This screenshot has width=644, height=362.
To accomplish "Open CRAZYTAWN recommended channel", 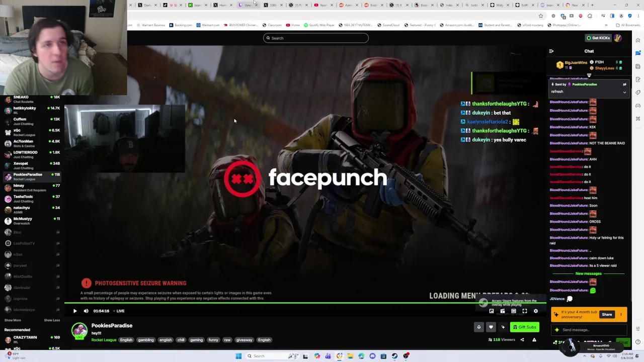I will pos(31,339).
